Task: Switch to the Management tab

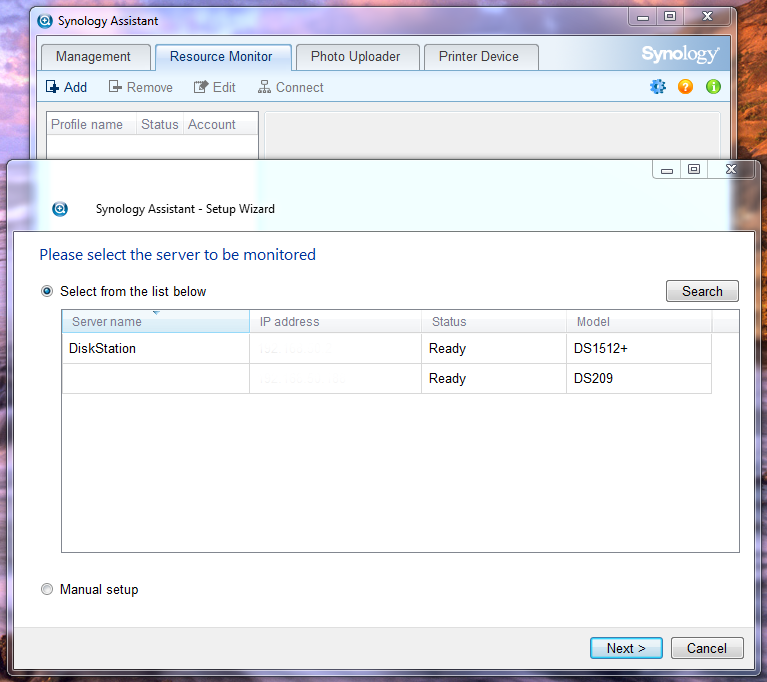Action: click(x=96, y=57)
